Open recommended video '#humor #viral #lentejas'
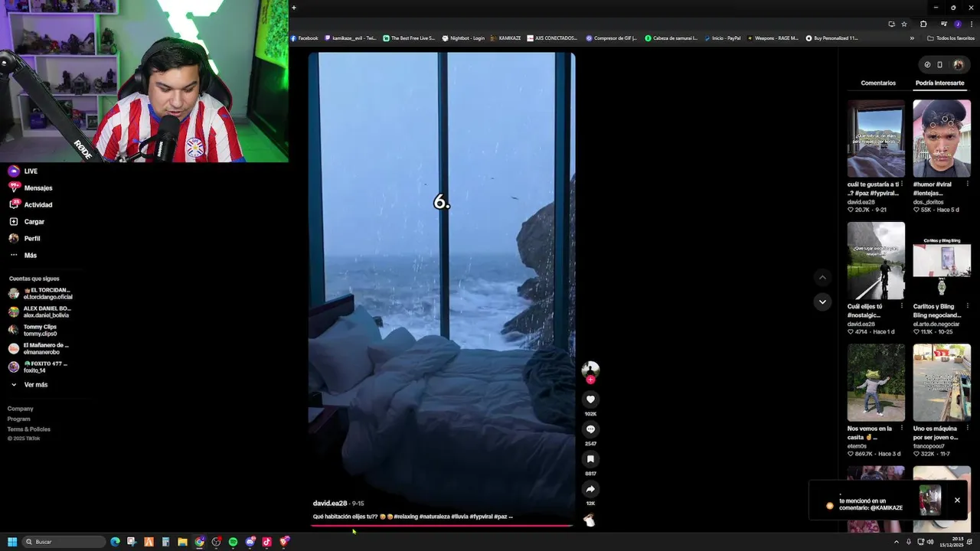 pyautogui.click(x=942, y=139)
